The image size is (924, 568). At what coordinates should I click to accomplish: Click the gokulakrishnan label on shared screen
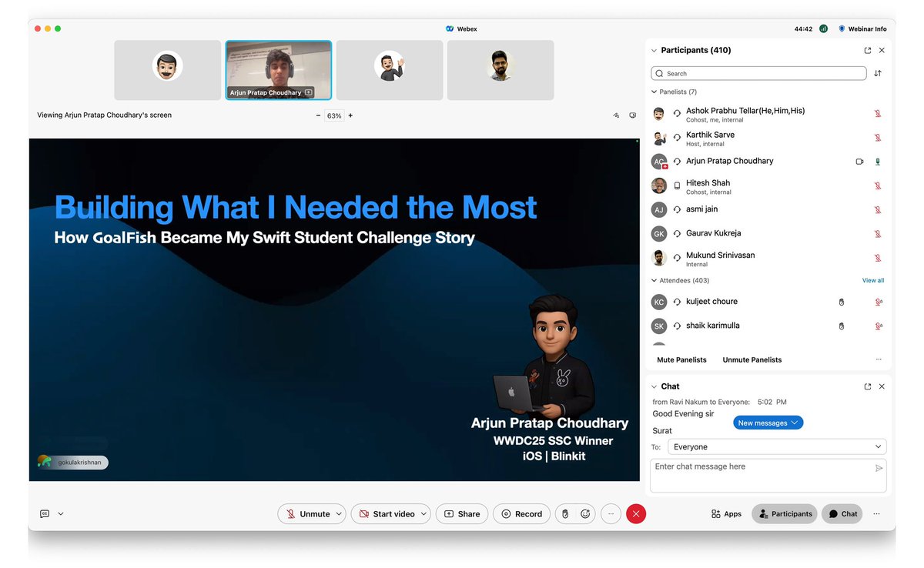tap(73, 463)
